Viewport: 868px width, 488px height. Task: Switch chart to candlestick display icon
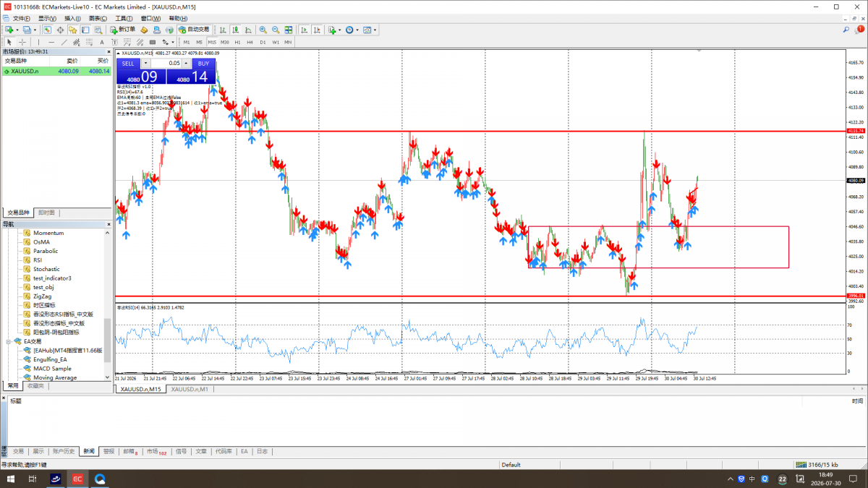236,30
